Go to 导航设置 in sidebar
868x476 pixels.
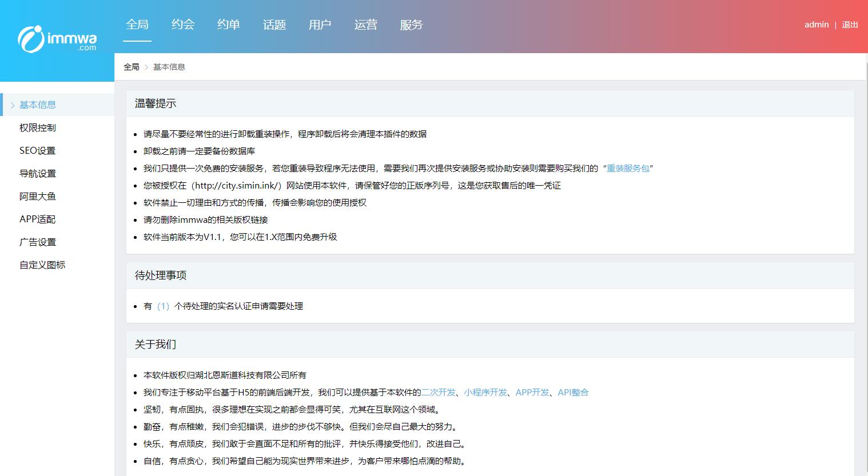[38, 173]
